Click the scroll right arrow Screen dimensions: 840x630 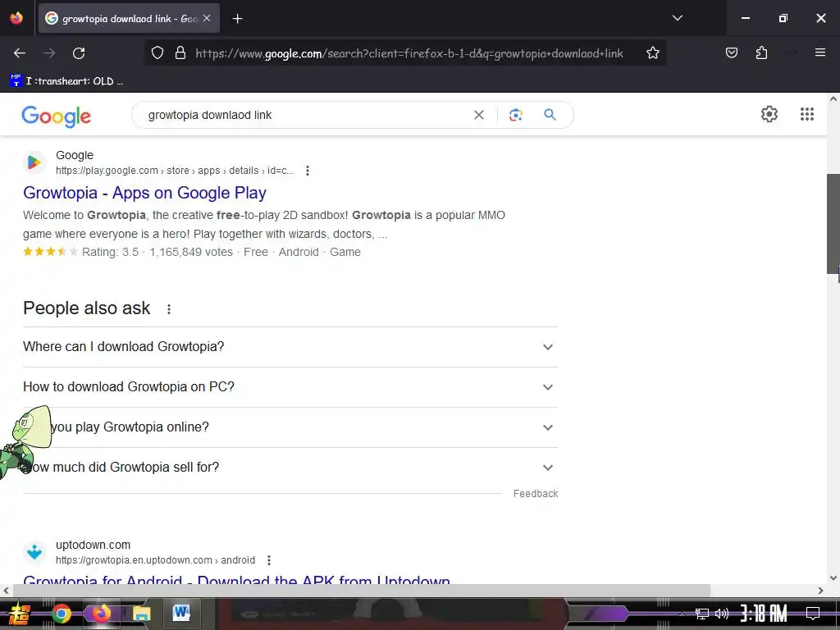pos(820,591)
